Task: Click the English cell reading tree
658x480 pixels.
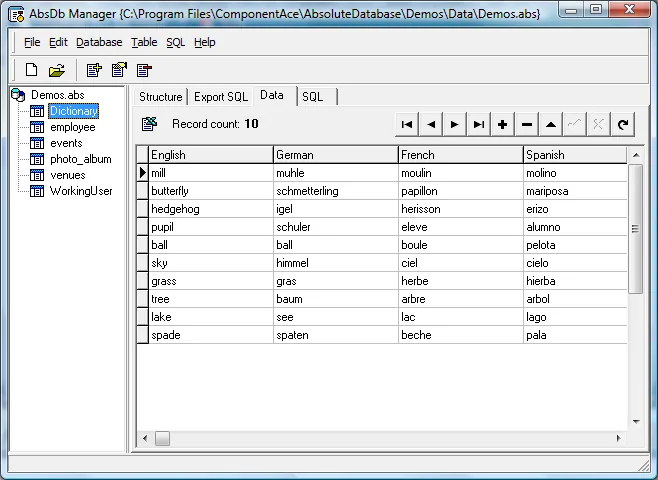Action: point(211,299)
